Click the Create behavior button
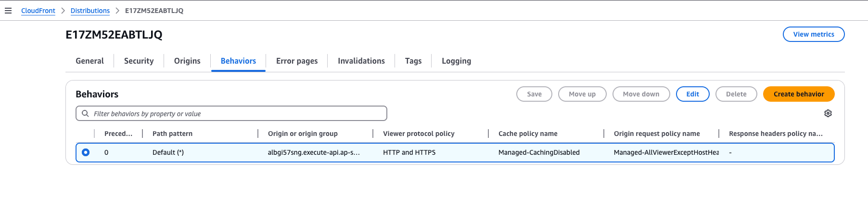868x202 pixels. (799, 94)
